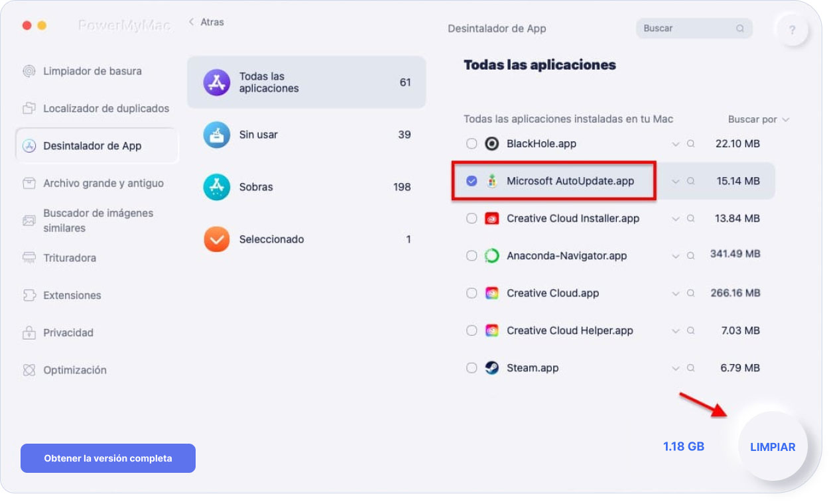The height and width of the screenshot is (504, 831).
Task: Click the 341.49 MB size value
Action: (x=735, y=254)
